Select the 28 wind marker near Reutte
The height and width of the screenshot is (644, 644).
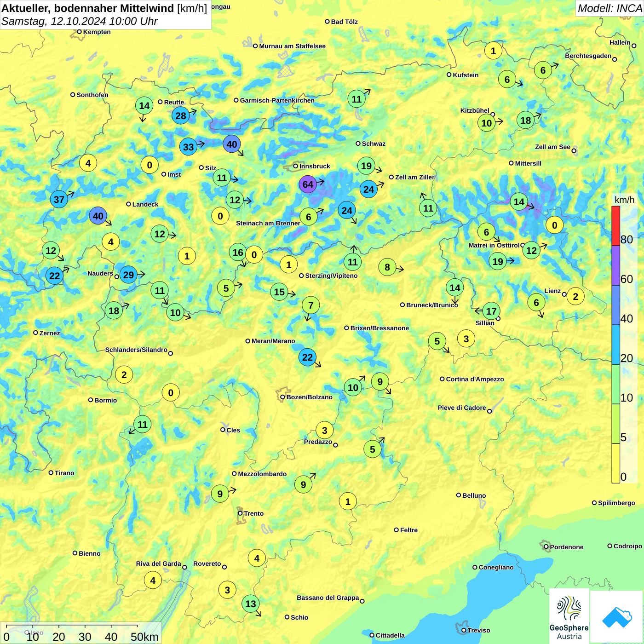pyautogui.click(x=181, y=115)
